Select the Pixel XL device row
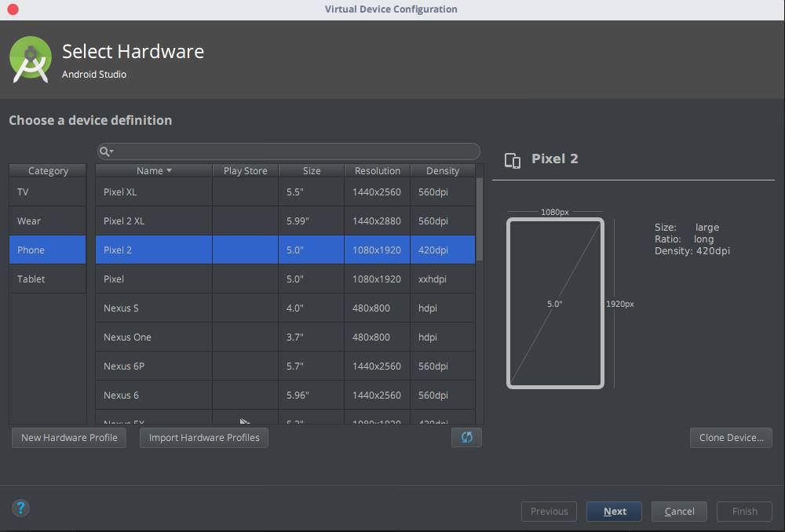The image size is (785, 532). [286, 192]
